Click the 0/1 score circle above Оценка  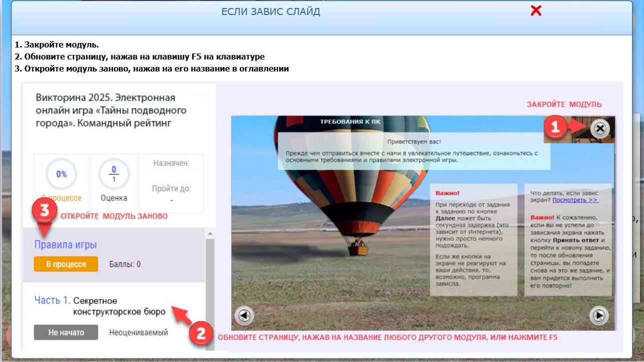[x=113, y=174]
